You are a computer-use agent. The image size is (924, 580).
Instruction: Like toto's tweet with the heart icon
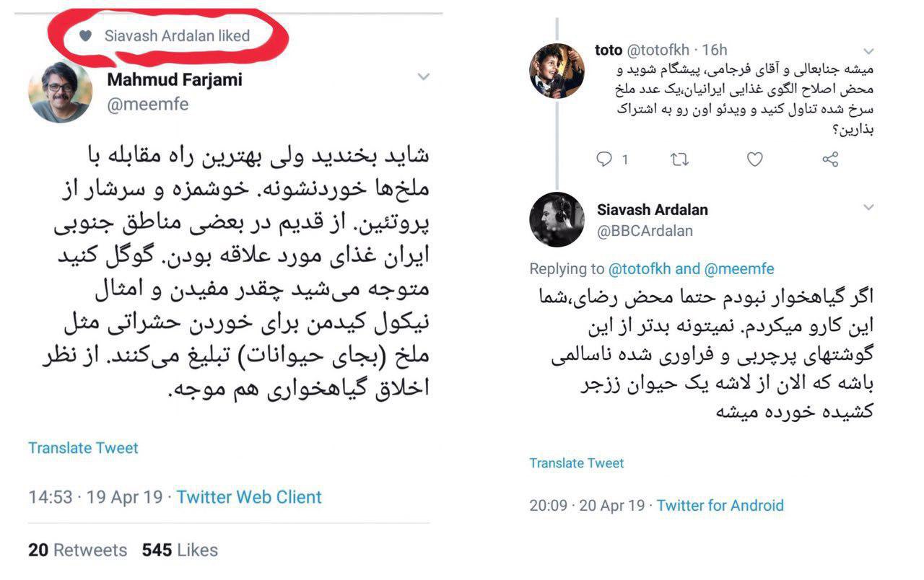coord(754,159)
